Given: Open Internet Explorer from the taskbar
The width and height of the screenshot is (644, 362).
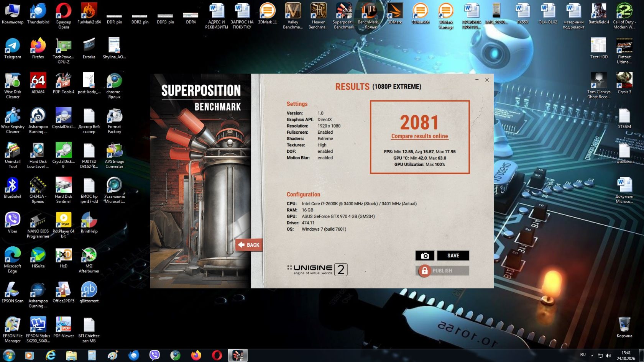Looking at the screenshot, I should (x=51, y=355).
